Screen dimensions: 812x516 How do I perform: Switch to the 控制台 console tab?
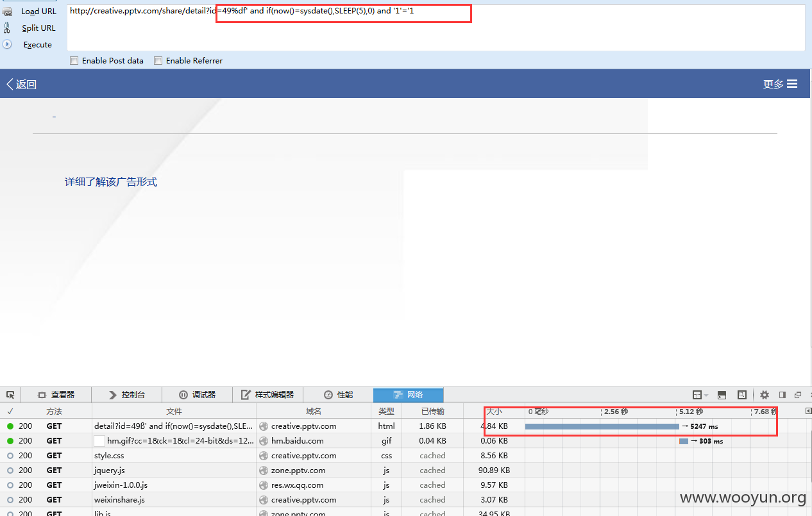tap(126, 395)
